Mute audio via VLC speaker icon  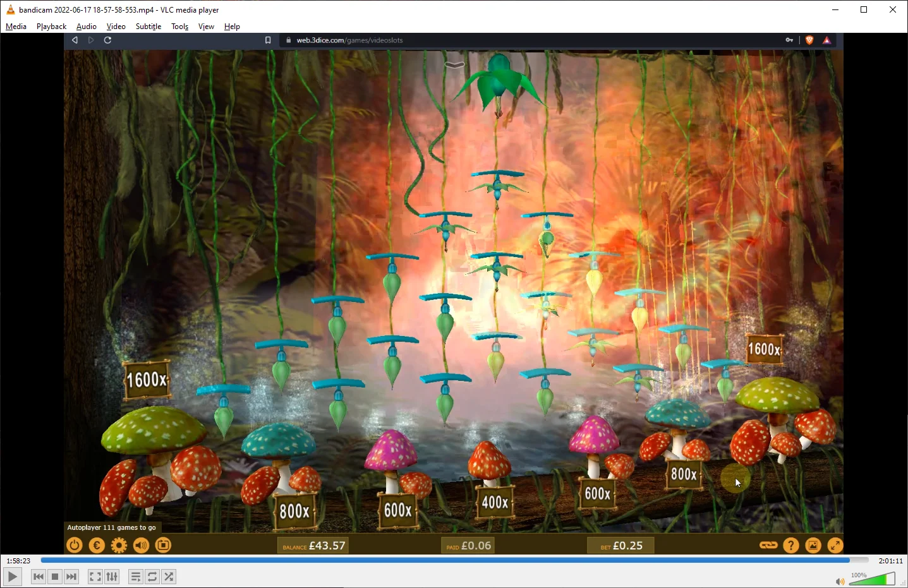coord(840,581)
